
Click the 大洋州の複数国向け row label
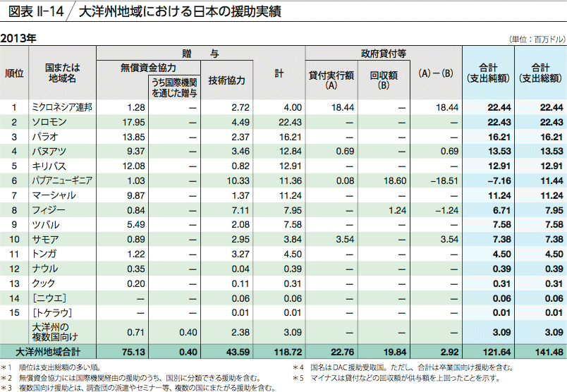pyautogui.click(x=54, y=332)
